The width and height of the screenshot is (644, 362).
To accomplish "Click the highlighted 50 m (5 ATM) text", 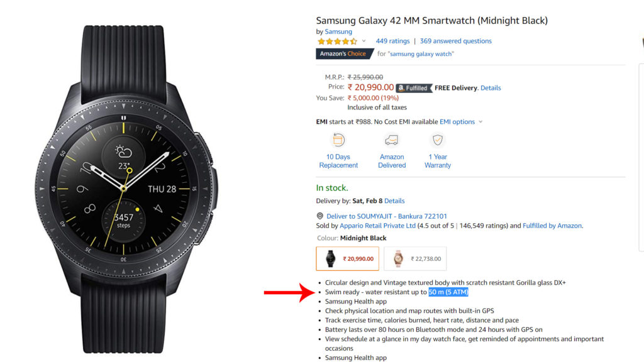I will click(447, 292).
